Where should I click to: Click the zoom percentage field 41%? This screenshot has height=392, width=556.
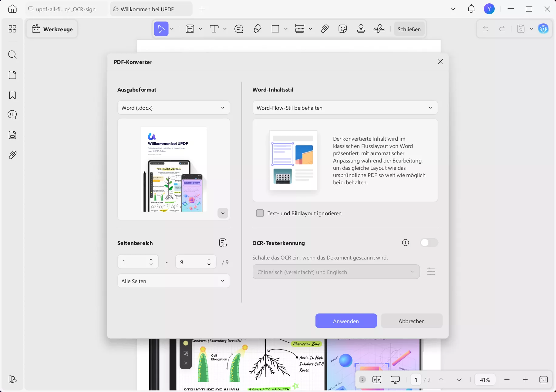coord(485,380)
